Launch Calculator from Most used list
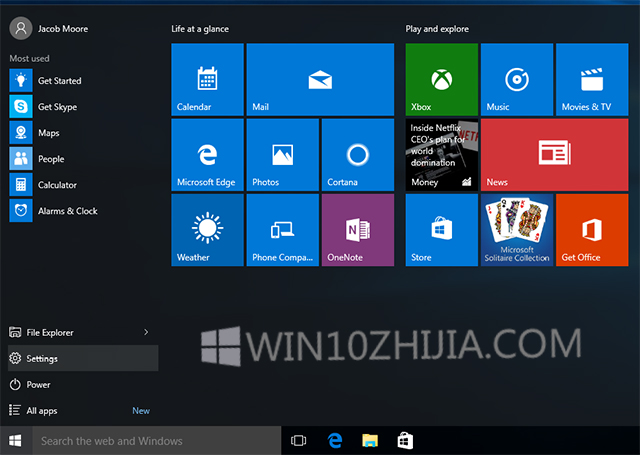Viewport: 640px width, 455px height. tap(83, 185)
